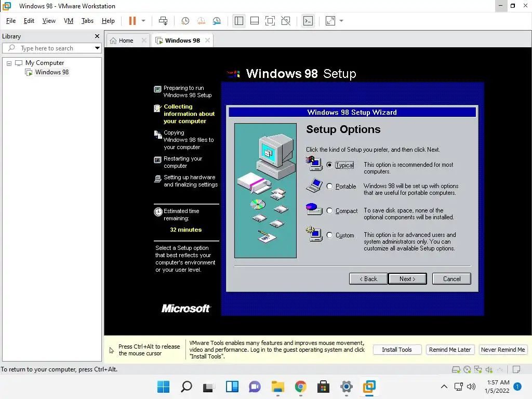The height and width of the screenshot is (399, 532).
Task: Close the Windows 98 tab
Action: pos(207,41)
